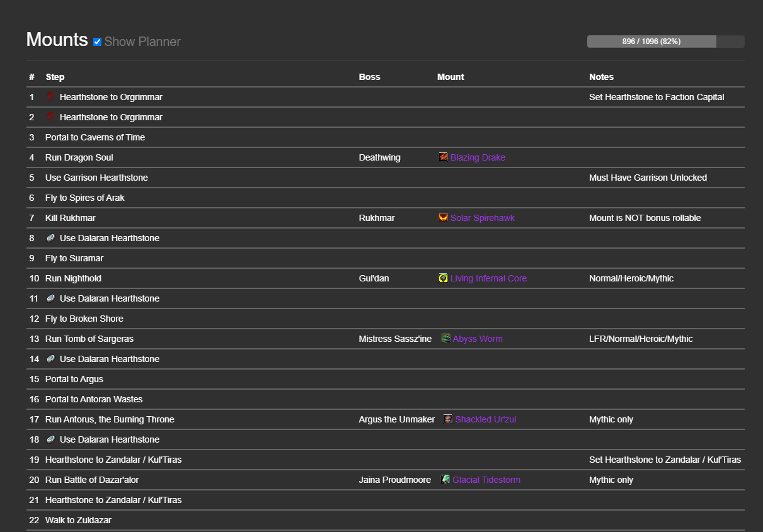Click the Step column header
The image size is (763, 532).
[55, 77]
